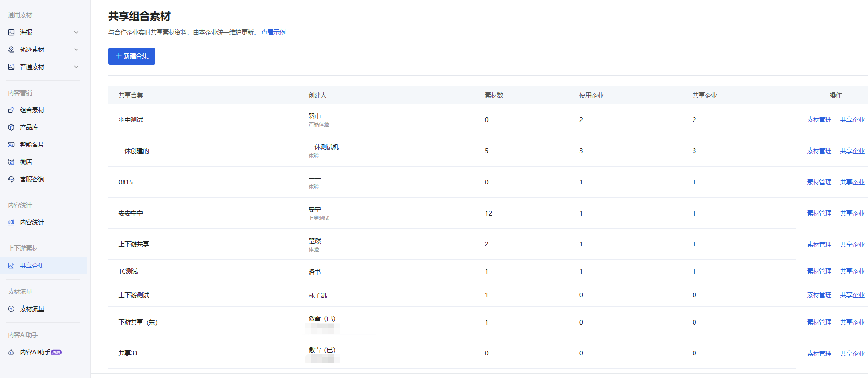This screenshot has width=868, height=378.
Task: Expand the 海报 submenu chevron
Action: (76, 32)
